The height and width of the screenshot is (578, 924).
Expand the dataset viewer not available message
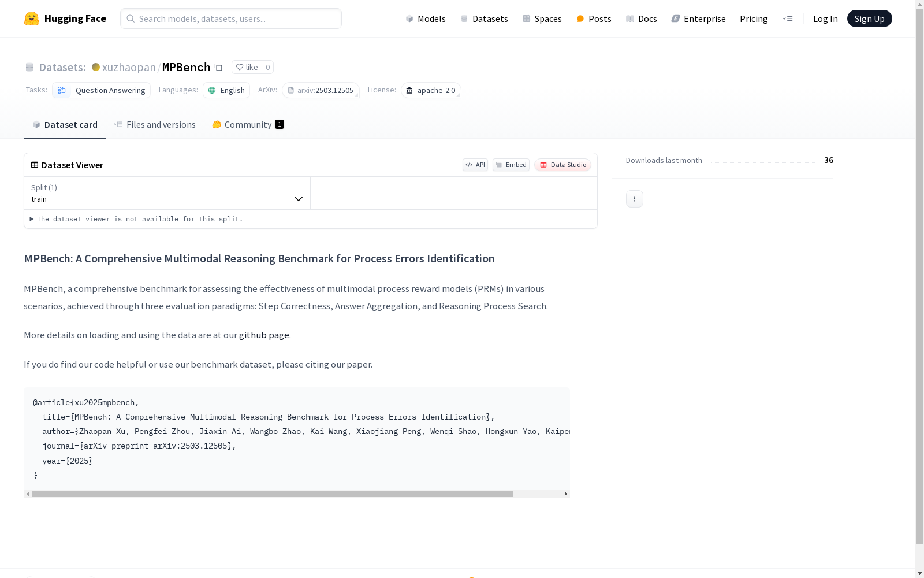(137, 219)
